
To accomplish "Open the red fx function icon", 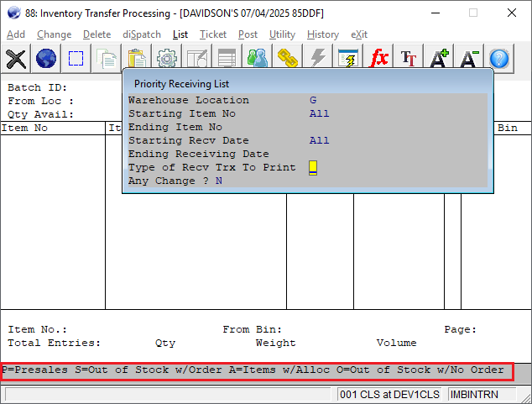I will point(378,58).
